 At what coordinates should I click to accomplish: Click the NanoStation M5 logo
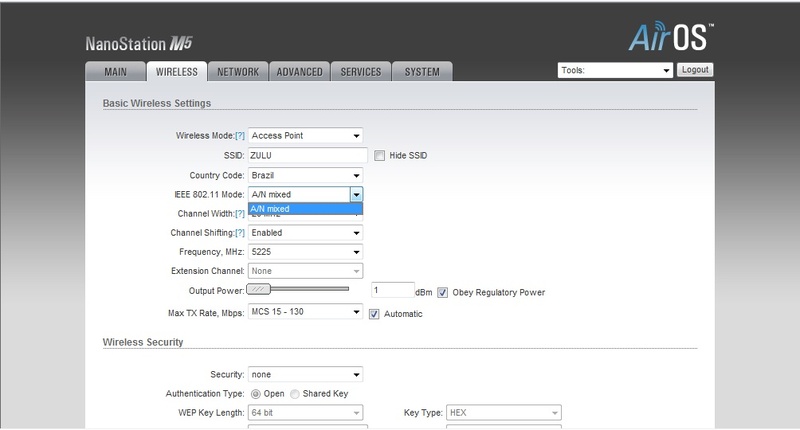click(139, 44)
